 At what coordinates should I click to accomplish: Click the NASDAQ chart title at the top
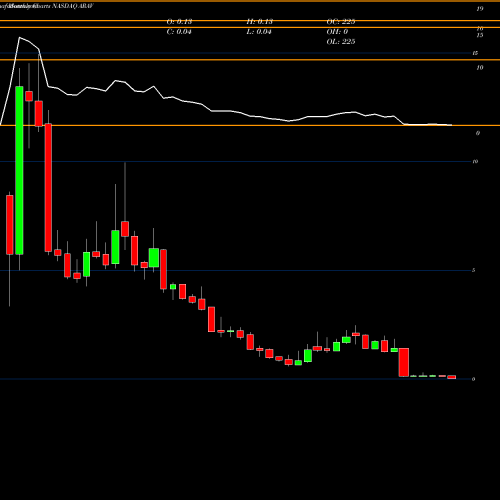(x=47, y=6)
